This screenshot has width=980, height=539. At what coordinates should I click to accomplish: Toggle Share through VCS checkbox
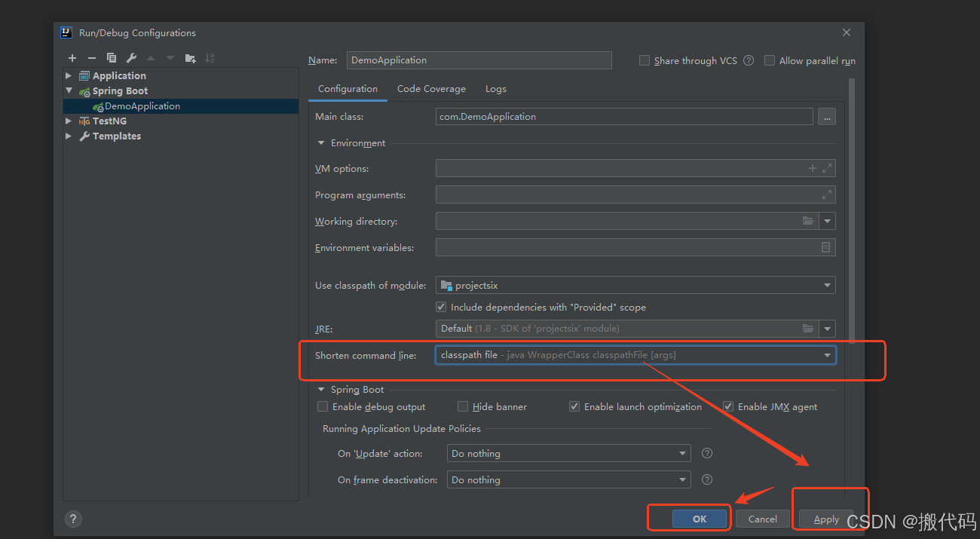pyautogui.click(x=645, y=60)
